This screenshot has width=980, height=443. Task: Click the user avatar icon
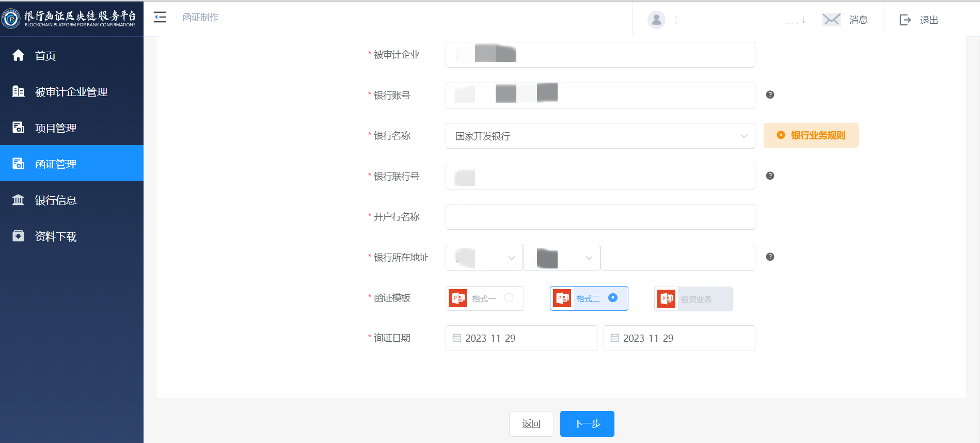coord(656,20)
